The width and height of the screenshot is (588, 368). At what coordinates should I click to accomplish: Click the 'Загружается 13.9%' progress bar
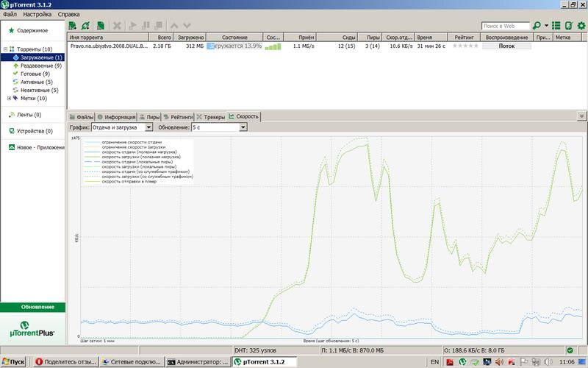click(234, 46)
